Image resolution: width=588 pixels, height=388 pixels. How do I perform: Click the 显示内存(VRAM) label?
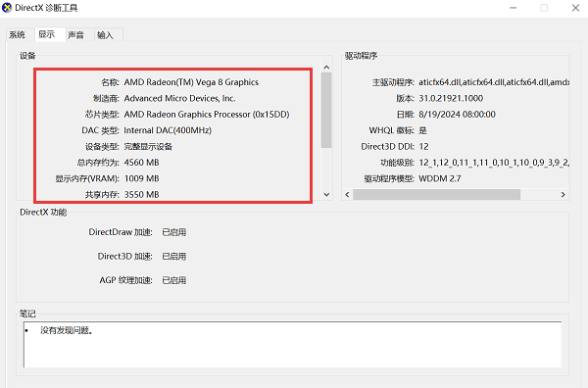pos(87,178)
